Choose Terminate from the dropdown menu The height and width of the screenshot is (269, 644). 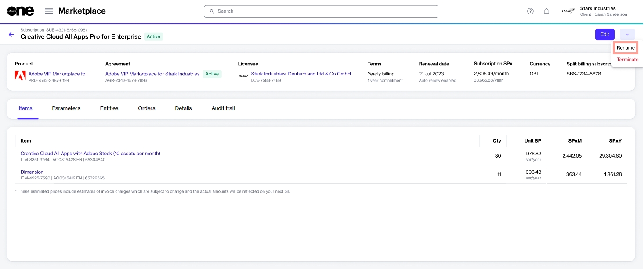point(627,60)
